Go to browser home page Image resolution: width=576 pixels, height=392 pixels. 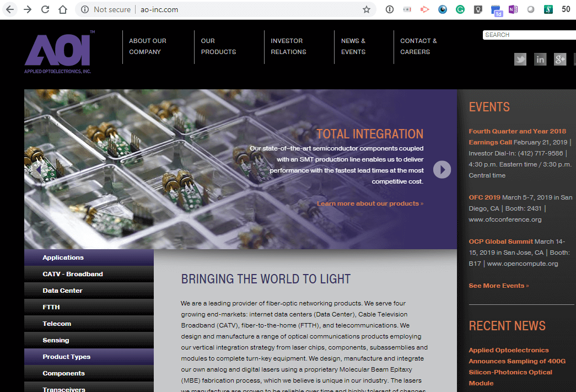(63, 9)
